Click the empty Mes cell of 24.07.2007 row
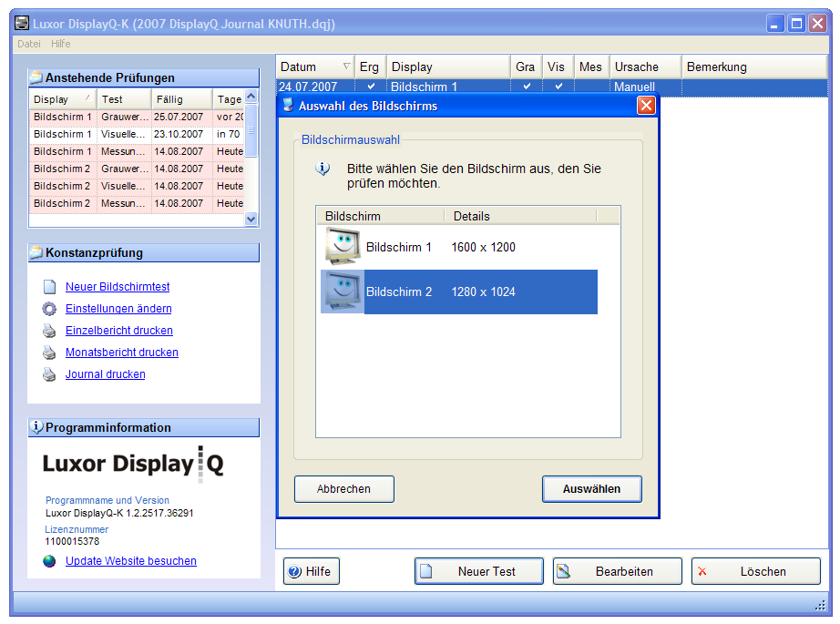Viewport: 840px width, 624px height. coord(592,87)
